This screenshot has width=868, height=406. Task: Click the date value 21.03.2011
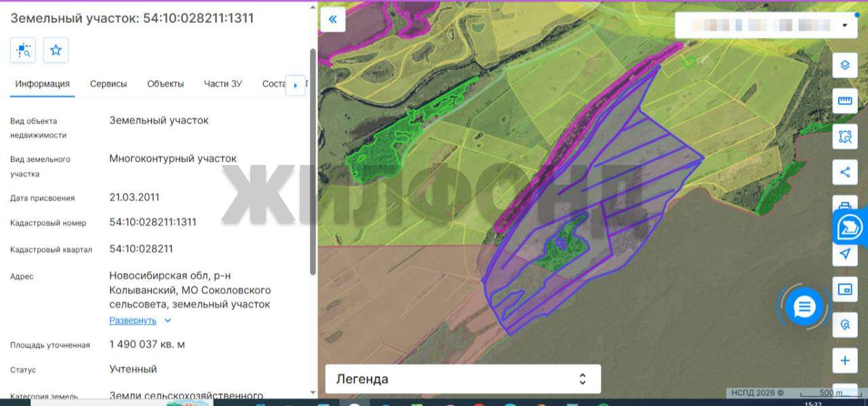click(x=134, y=198)
